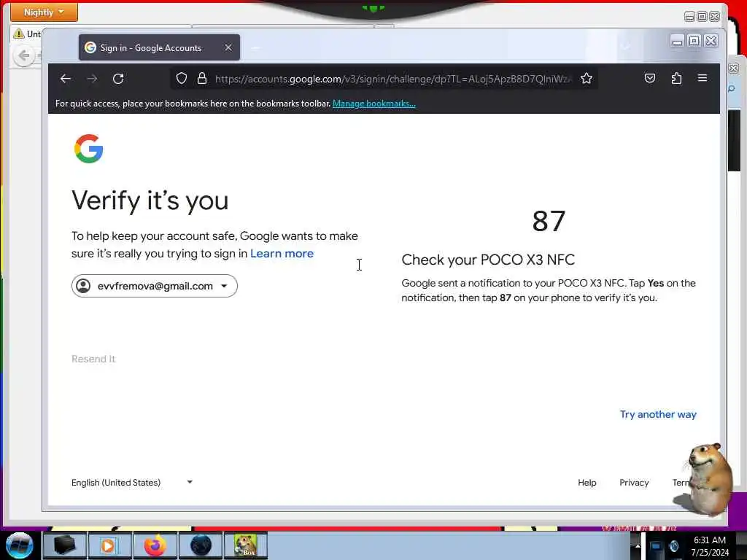Image resolution: width=747 pixels, height=560 pixels.
Task: Reload the Google sign-in page
Action: [x=118, y=79]
